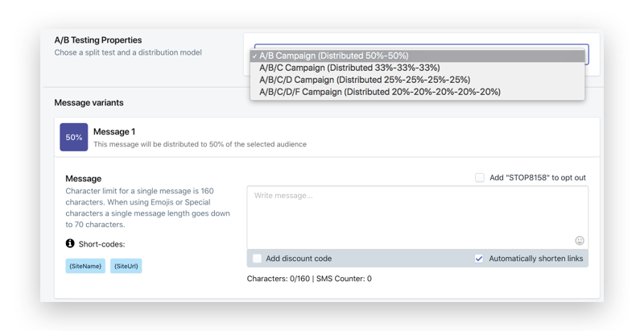Select A/B Campaign (Distributed 50%-50%) option
644x331 pixels.
[x=417, y=56]
